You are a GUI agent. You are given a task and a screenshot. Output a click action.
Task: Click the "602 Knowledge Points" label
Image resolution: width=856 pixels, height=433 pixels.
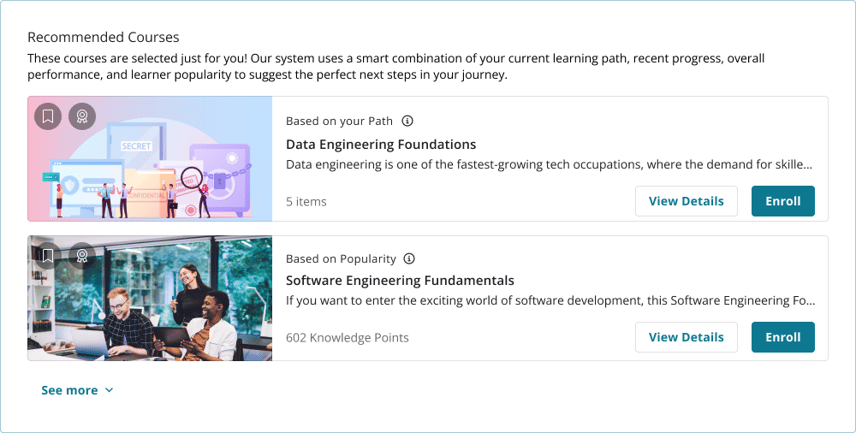(347, 337)
